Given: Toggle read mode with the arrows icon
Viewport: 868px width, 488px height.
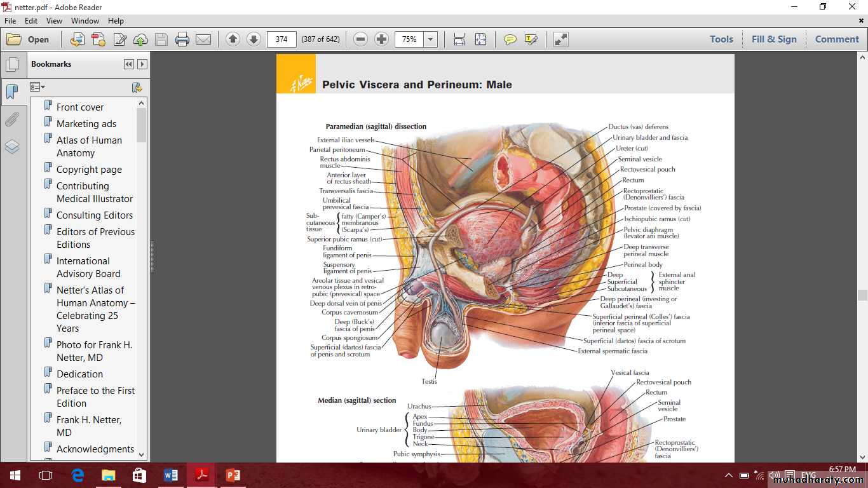Looking at the screenshot, I should pyautogui.click(x=560, y=39).
